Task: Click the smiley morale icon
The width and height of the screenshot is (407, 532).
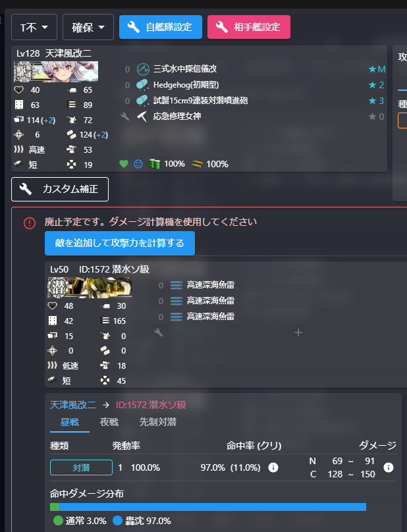Action: pos(138,164)
